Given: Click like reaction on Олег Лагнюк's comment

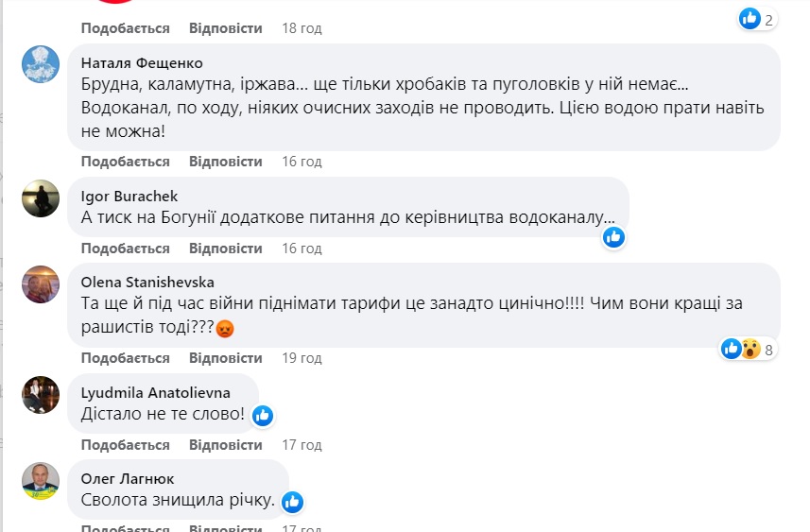Looking at the screenshot, I should tap(292, 501).
